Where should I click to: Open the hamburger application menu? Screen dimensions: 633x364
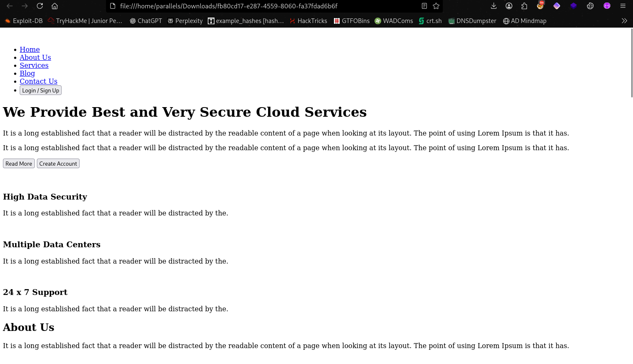coord(624,6)
